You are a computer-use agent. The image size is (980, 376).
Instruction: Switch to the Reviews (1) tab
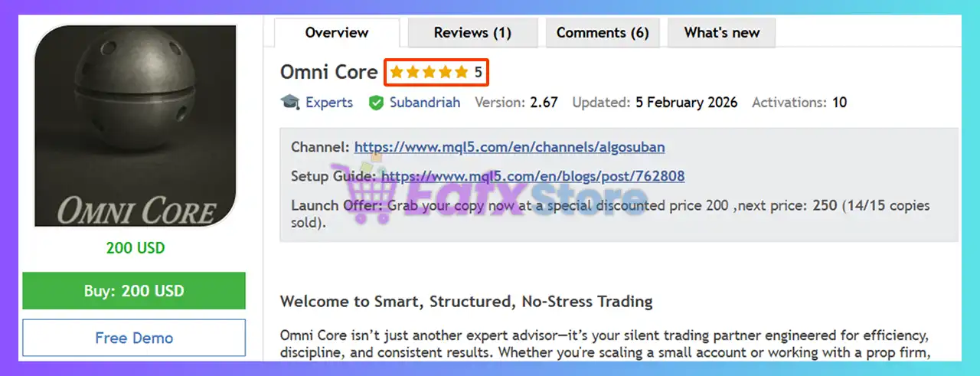tap(472, 33)
